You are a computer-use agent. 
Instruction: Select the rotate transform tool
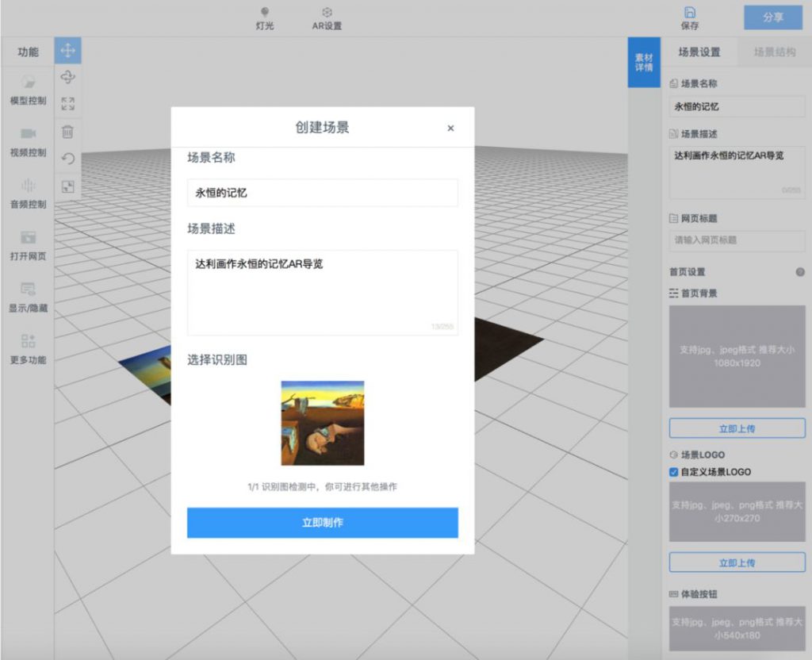click(68, 77)
